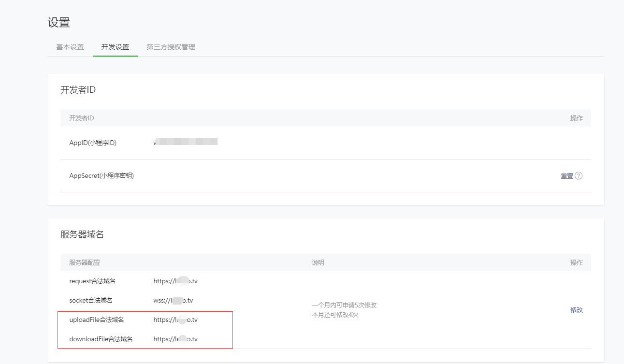This screenshot has width=624, height=364.
Task: Click the 服务器域名 section heading
Action: click(82, 234)
